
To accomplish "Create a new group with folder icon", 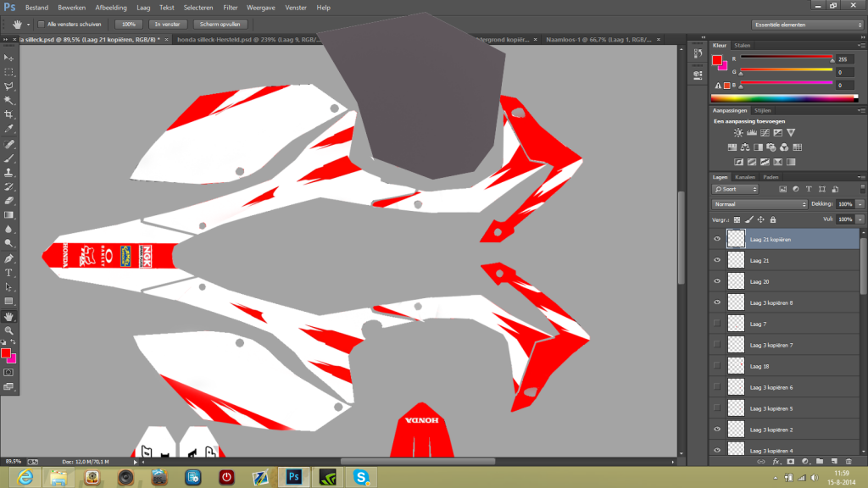I will click(820, 462).
